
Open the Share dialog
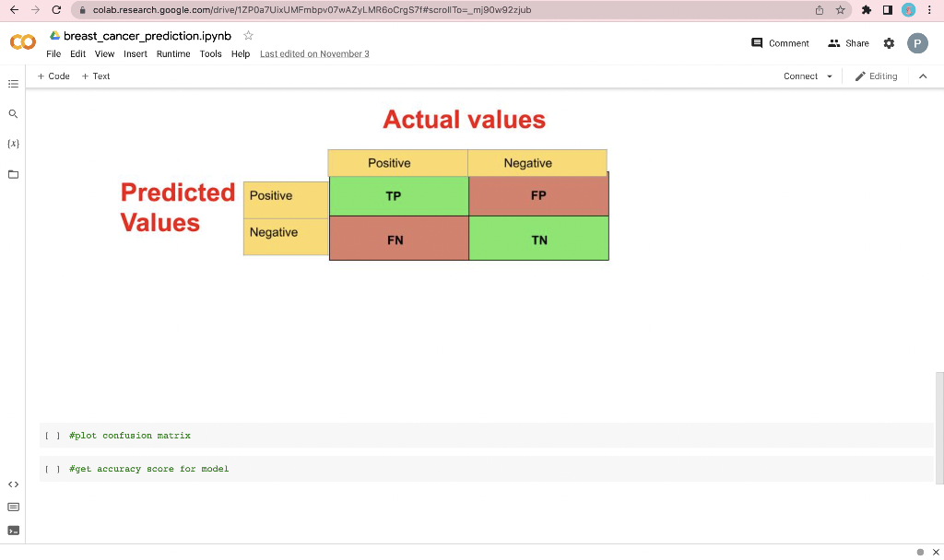point(848,43)
